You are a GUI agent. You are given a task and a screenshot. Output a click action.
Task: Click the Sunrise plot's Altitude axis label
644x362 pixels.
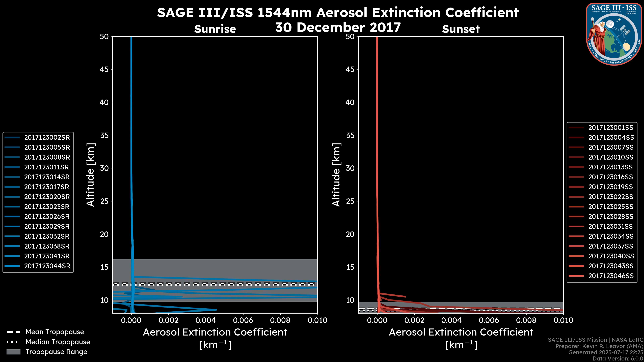point(90,175)
